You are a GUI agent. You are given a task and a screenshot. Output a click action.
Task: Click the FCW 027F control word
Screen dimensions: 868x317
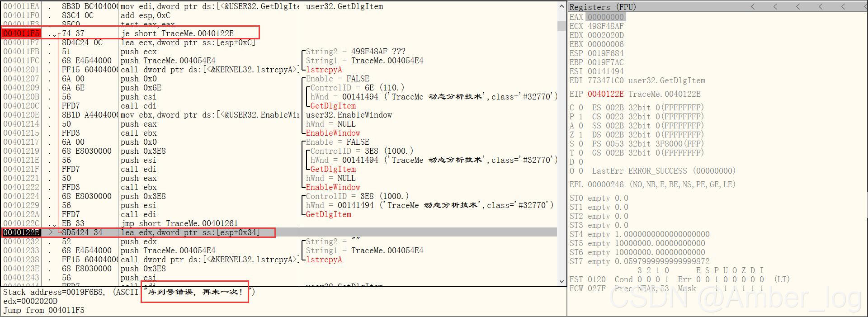(588, 289)
